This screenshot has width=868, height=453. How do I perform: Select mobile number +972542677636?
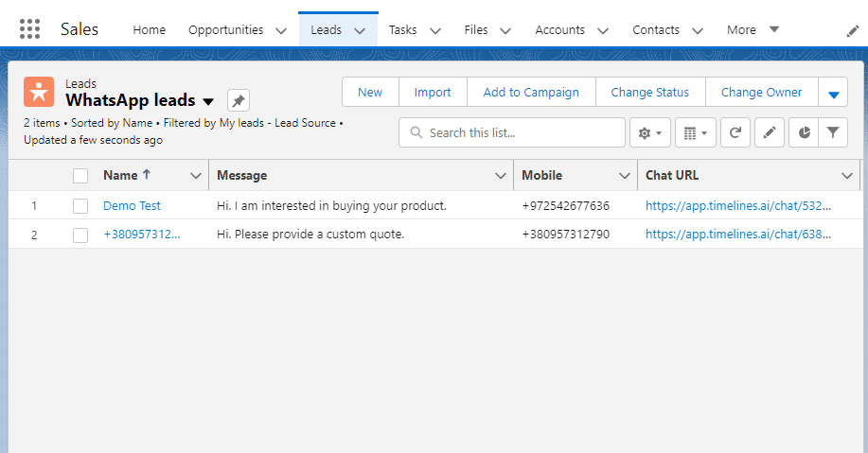(566, 206)
